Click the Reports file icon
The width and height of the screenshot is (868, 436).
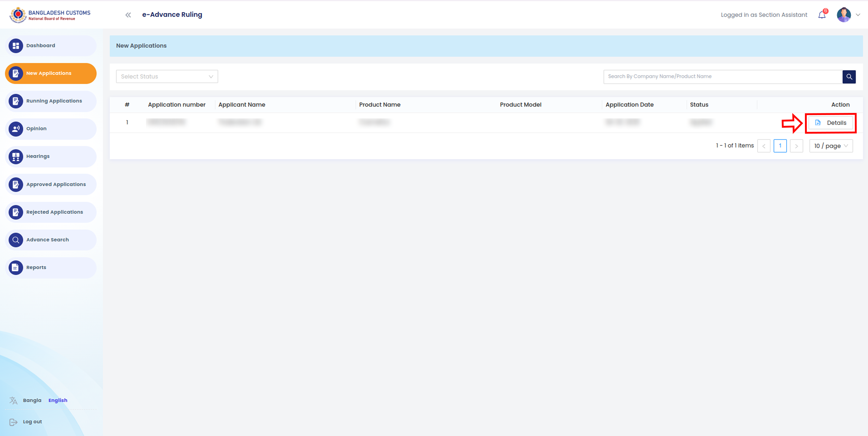pos(15,267)
